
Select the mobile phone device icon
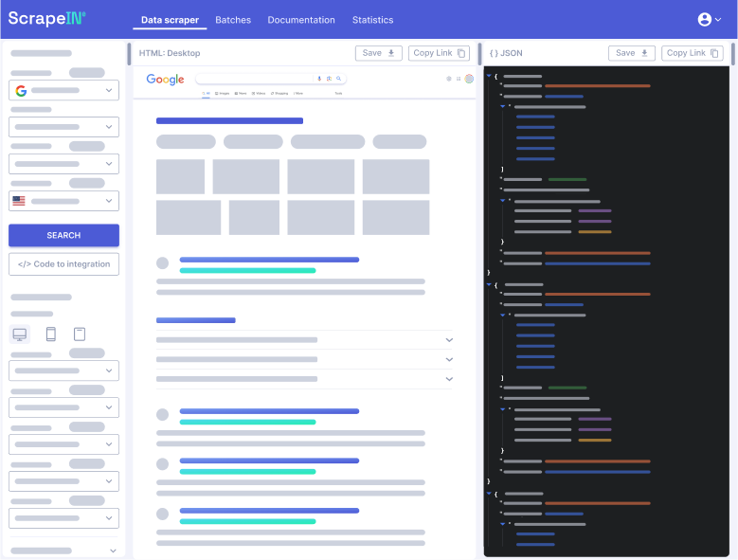tap(50, 334)
